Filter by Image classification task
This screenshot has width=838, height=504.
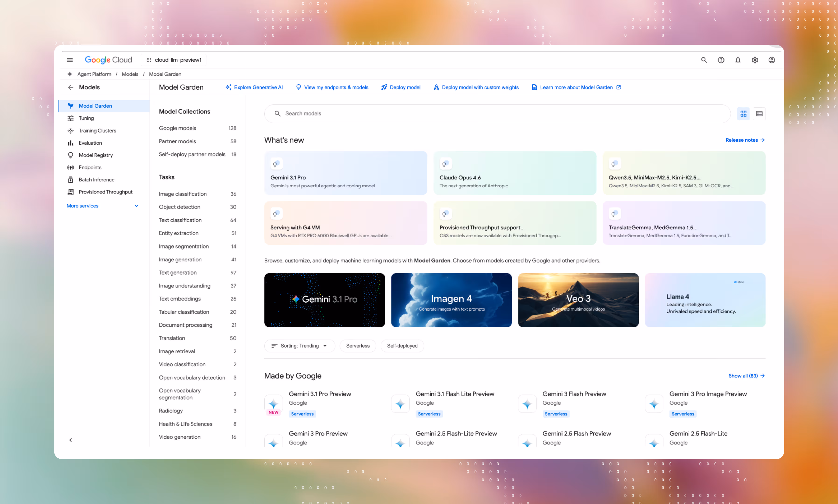point(197,194)
